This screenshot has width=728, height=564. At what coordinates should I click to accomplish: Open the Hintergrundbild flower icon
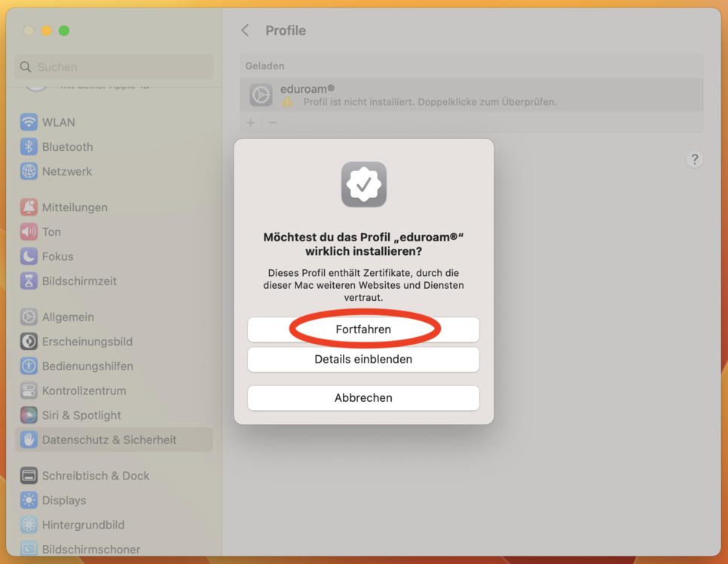click(29, 525)
